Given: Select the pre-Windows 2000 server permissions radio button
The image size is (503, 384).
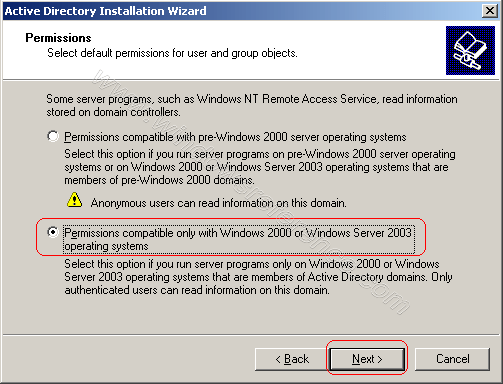Looking at the screenshot, I should (x=53, y=136).
